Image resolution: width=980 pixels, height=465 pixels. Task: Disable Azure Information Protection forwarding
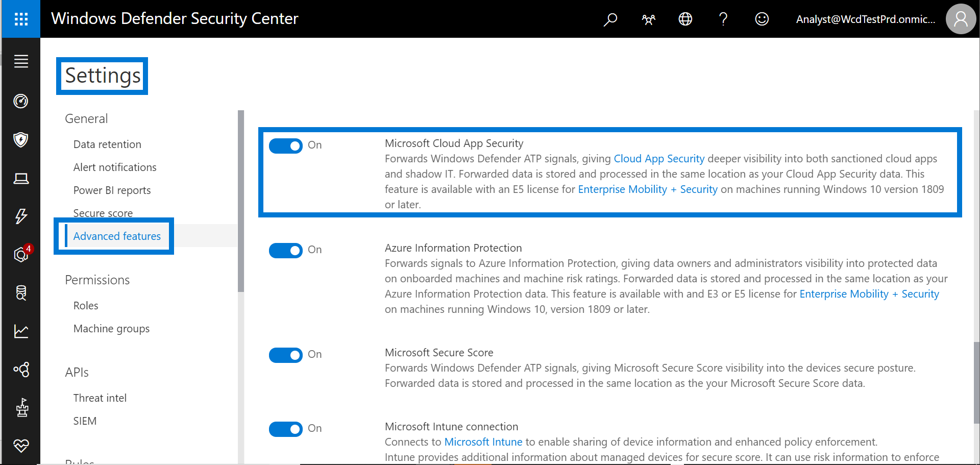[286, 251]
